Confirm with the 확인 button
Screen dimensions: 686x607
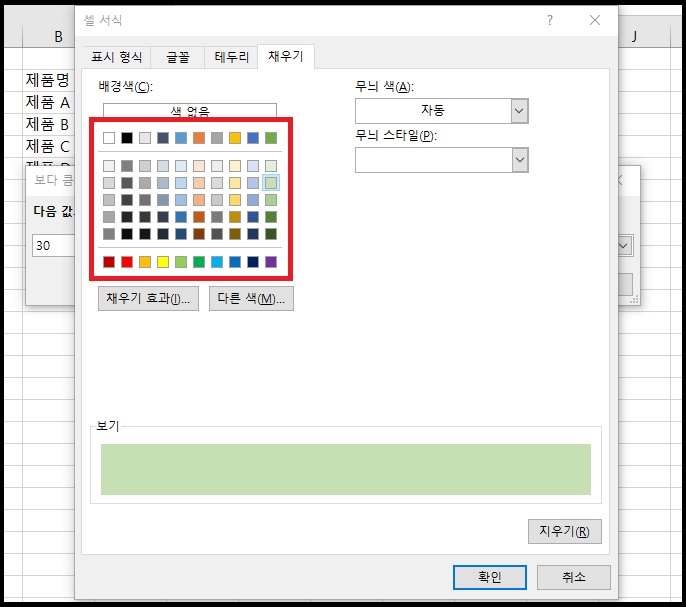coord(490,577)
